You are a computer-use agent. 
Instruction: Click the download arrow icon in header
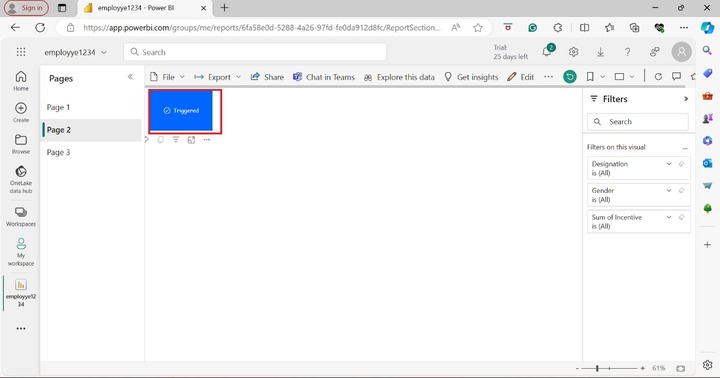coord(600,52)
